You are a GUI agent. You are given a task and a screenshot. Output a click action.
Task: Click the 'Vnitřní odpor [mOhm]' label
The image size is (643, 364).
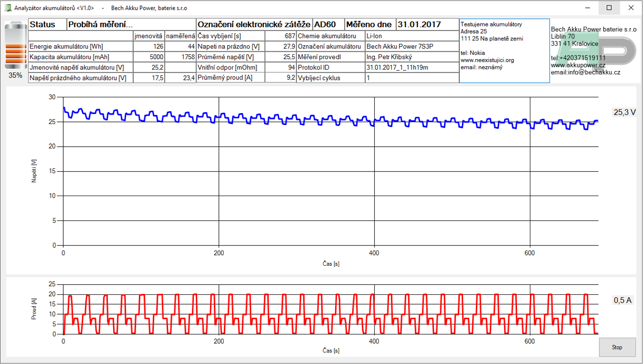[228, 67]
